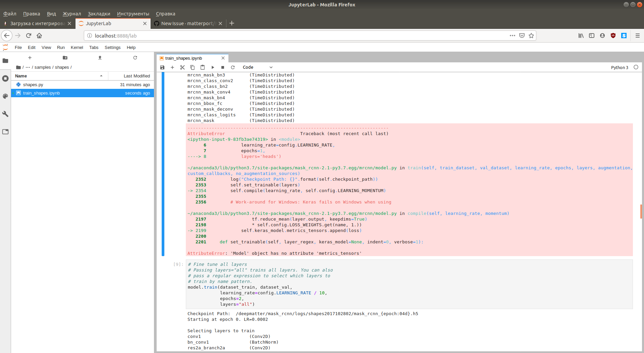644x353 pixels.
Task: Click the kernel status circle indicator
Action: (636, 67)
